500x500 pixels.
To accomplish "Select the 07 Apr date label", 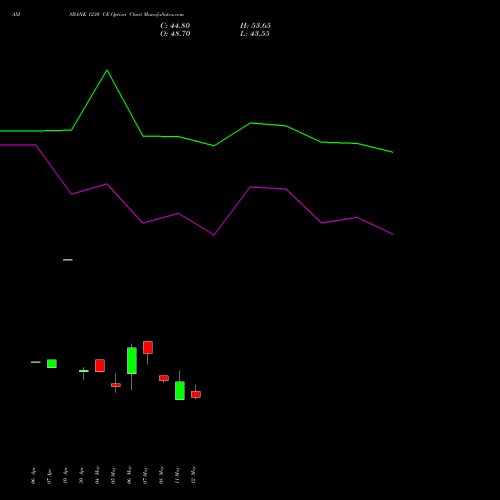I will click(x=49, y=476).
